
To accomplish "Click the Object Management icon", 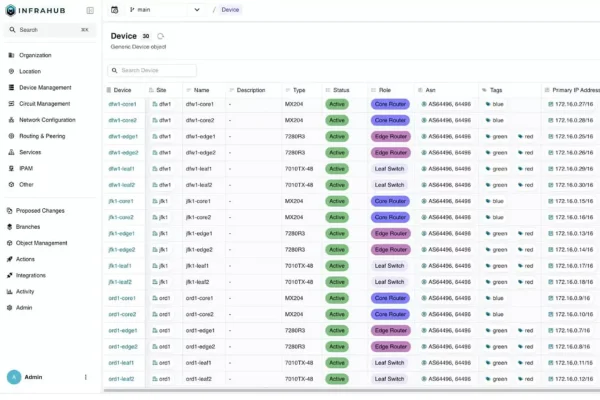I will (x=10, y=243).
